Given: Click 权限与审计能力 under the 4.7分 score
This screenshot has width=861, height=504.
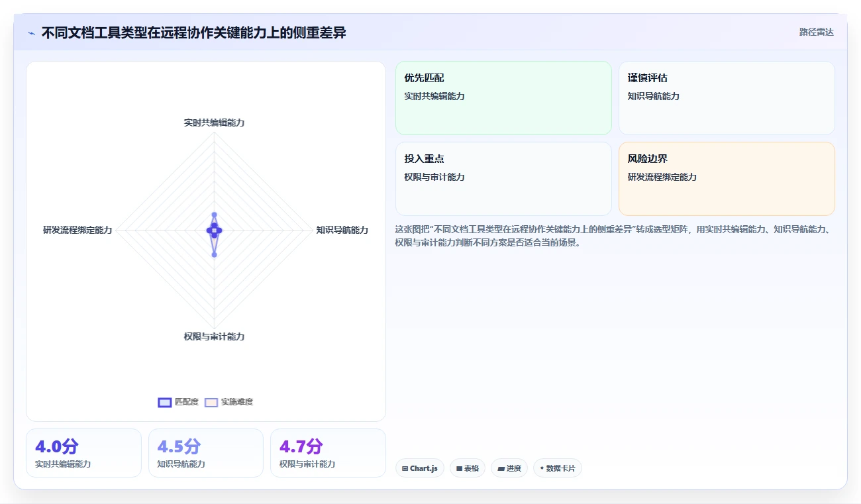Looking at the screenshot, I should tap(307, 464).
